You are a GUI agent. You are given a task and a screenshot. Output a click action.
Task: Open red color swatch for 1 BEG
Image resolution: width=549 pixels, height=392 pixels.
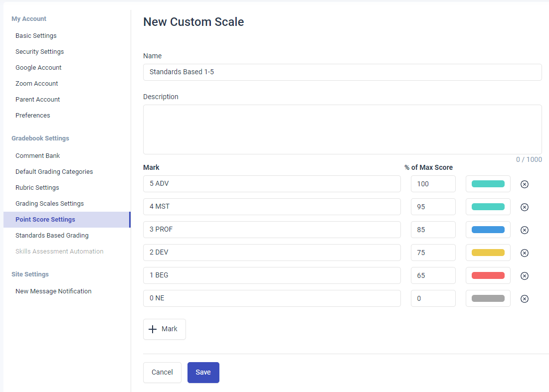pos(488,275)
